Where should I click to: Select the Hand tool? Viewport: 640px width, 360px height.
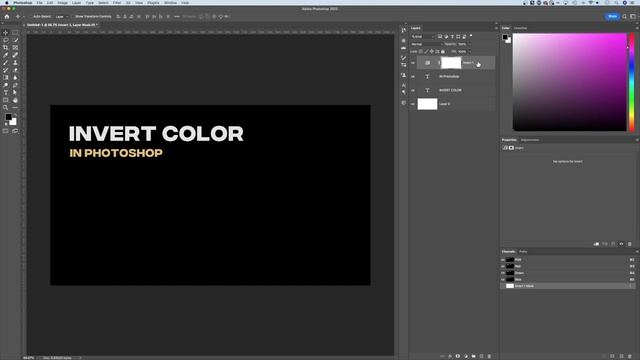[15, 100]
